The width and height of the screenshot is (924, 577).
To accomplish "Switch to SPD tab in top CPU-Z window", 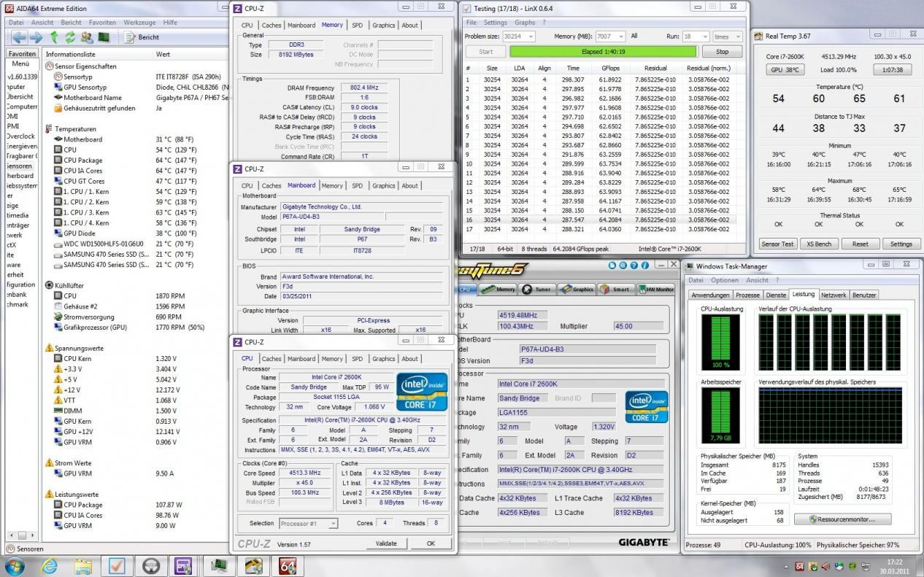I will pyautogui.click(x=357, y=25).
